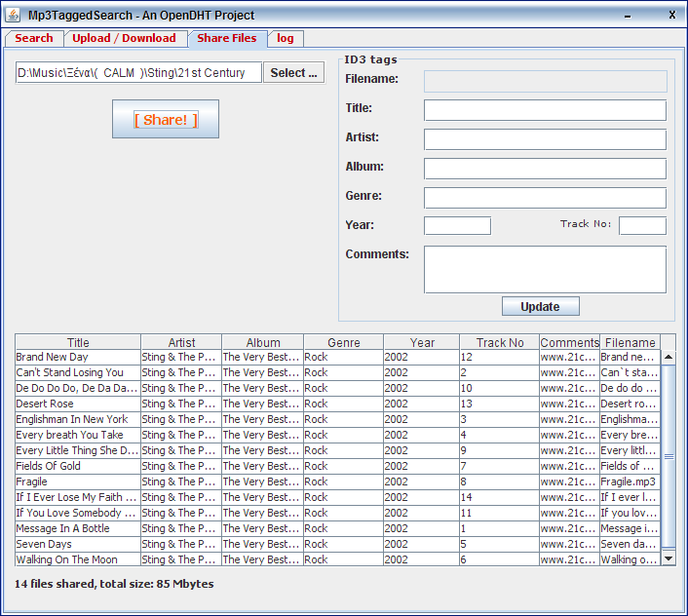Click the 'Seven da...' filename cell

click(631, 544)
